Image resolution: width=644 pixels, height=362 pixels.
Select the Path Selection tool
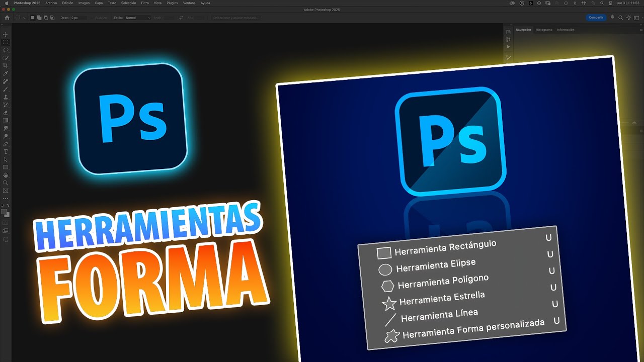pyautogui.click(x=6, y=159)
